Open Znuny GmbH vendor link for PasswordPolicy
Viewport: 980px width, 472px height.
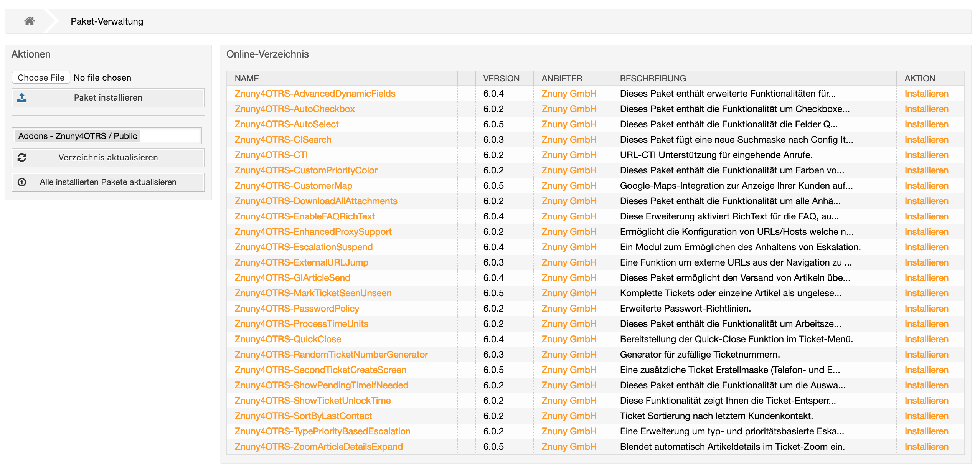point(569,309)
